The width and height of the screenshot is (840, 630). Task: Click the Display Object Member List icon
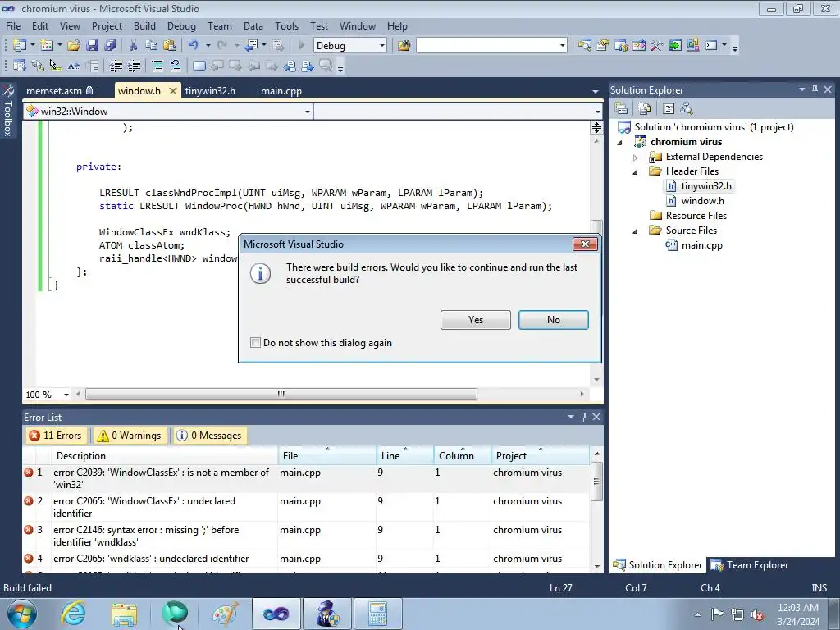click(20, 66)
